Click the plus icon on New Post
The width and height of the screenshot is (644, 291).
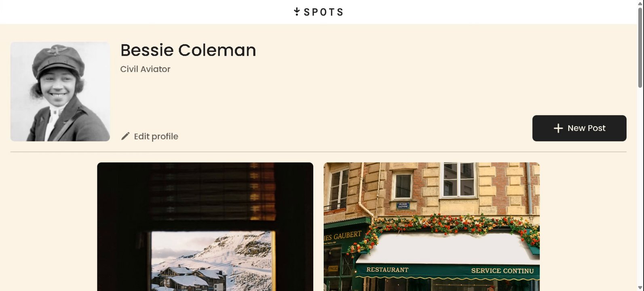[558, 128]
